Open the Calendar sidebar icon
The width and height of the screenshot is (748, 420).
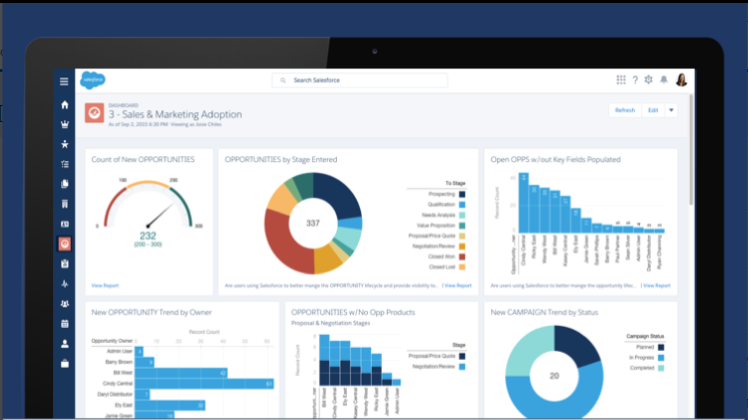tap(64, 324)
